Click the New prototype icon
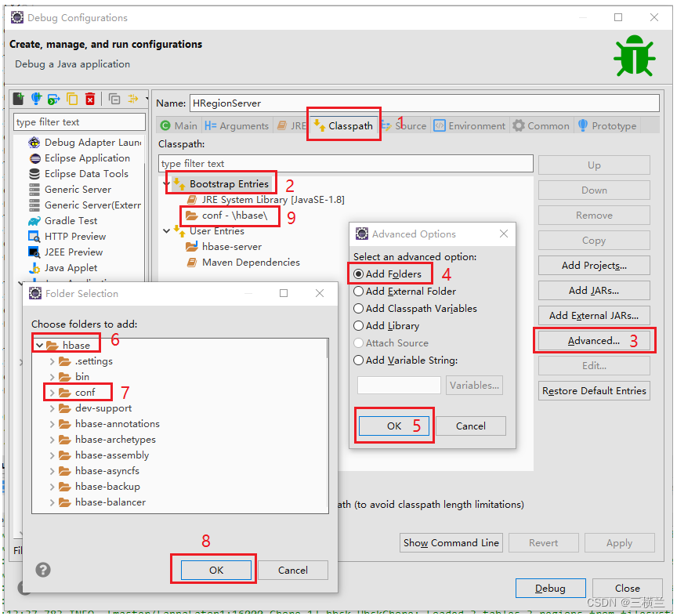This screenshot has height=616, width=677. coord(36,99)
